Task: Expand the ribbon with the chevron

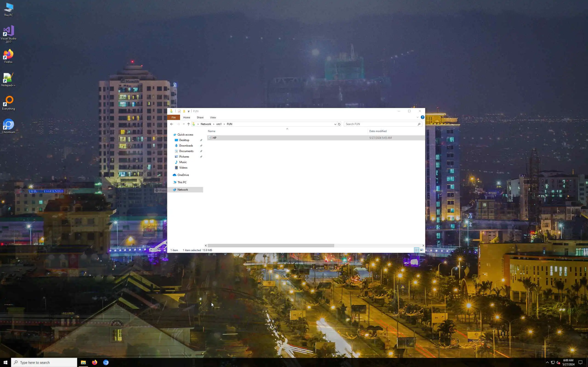Action: click(417, 117)
